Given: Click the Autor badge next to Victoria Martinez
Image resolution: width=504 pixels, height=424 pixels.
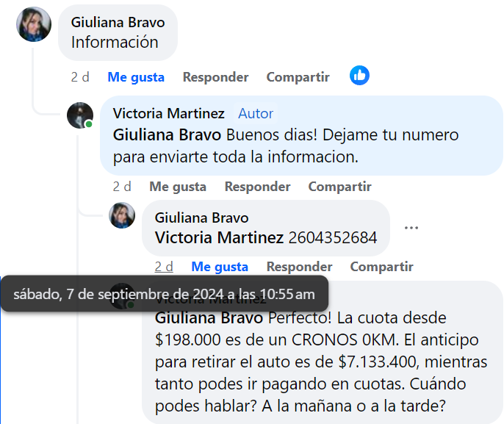Looking at the screenshot, I should pyautogui.click(x=256, y=113).
